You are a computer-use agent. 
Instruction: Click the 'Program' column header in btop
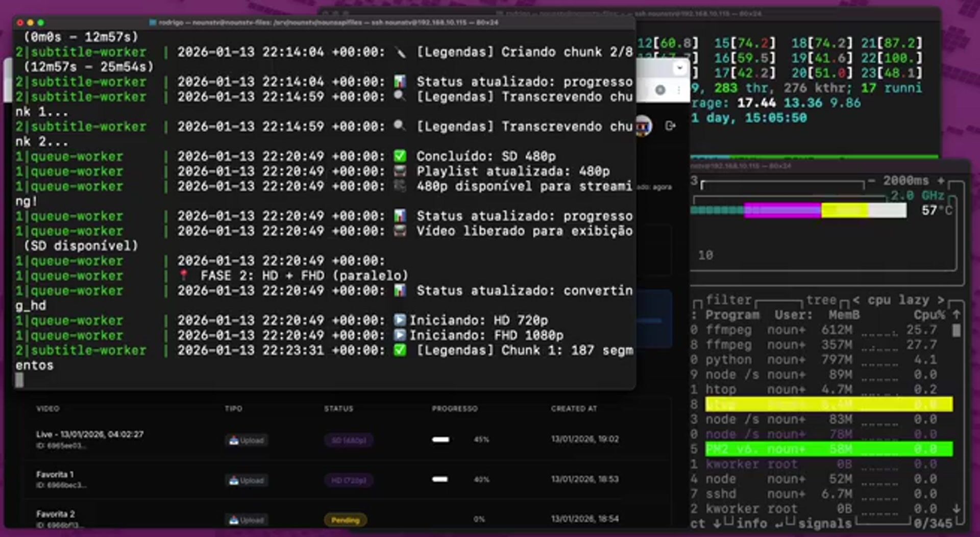[x=732, y=315]
